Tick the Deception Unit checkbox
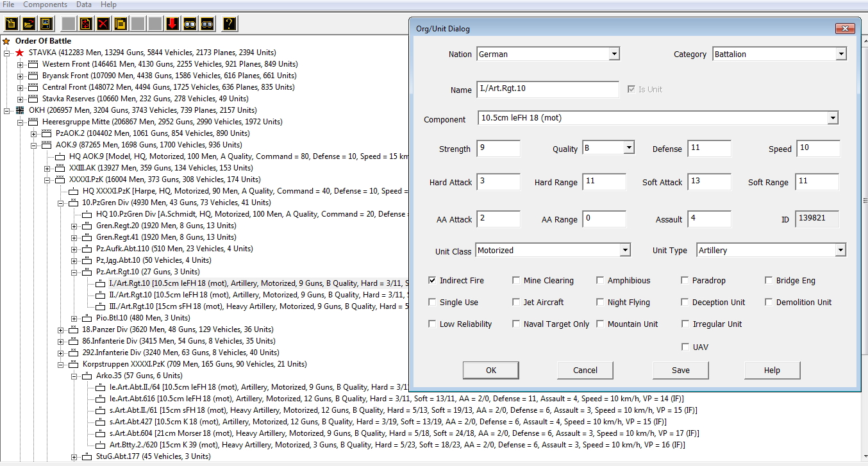Viewport: 868px width, 466px height. point(685,303)
